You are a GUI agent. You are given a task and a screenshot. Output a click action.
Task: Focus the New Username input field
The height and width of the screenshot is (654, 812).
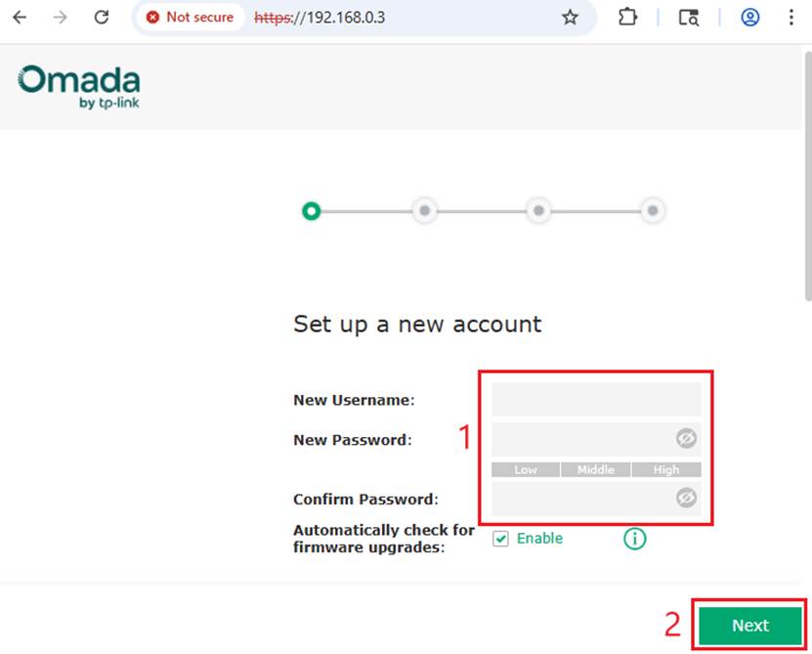click(x=596, y=400)
